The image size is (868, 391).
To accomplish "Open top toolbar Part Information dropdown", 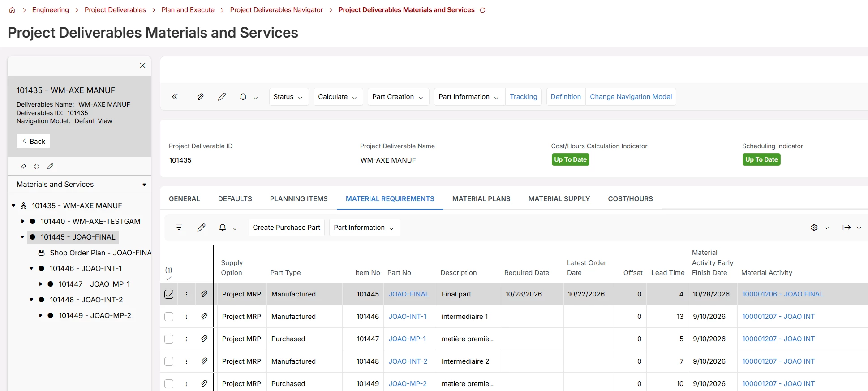I will pos(469,97).
